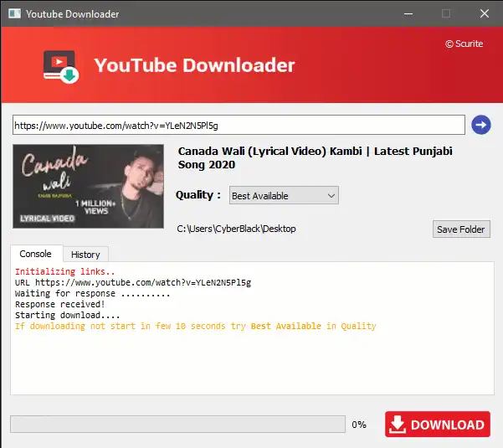Click the red DOWNLOAD button
The image size is (503, 448).
(438, 425)
